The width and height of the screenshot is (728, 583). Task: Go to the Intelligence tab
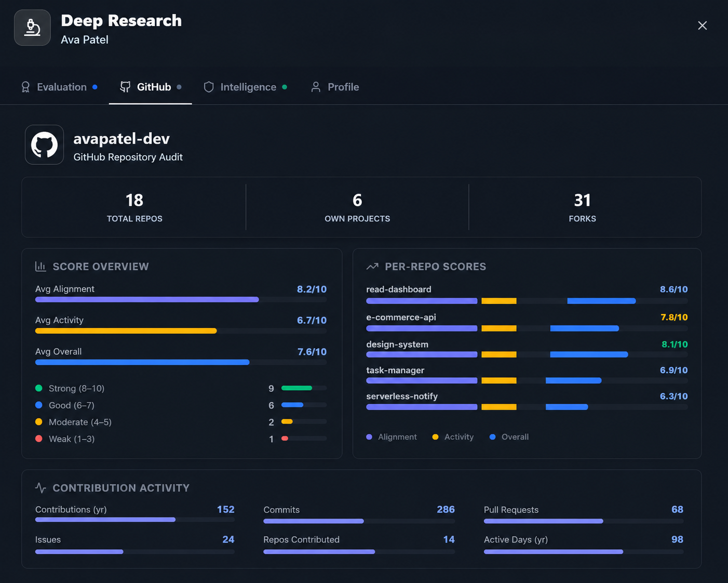(x=245, y=87)
